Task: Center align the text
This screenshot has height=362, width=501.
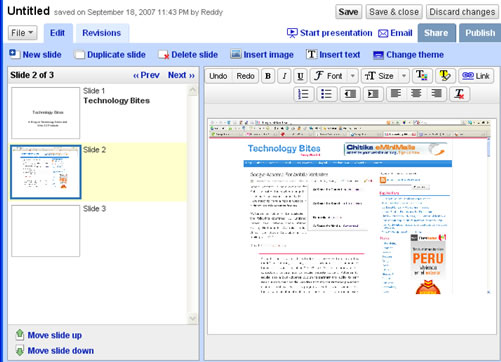Action: click(416, 93)
